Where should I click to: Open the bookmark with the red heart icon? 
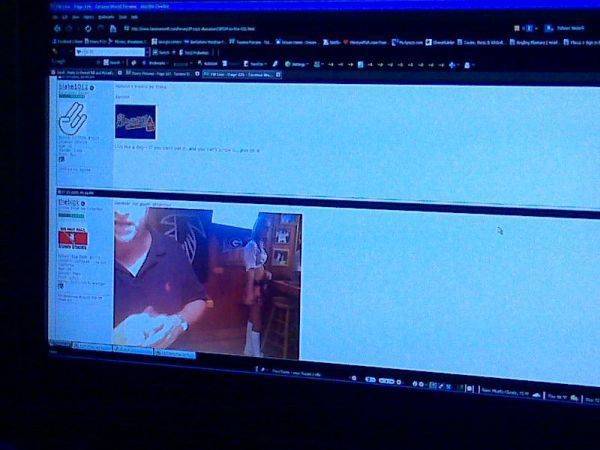(x=365, y=42)
